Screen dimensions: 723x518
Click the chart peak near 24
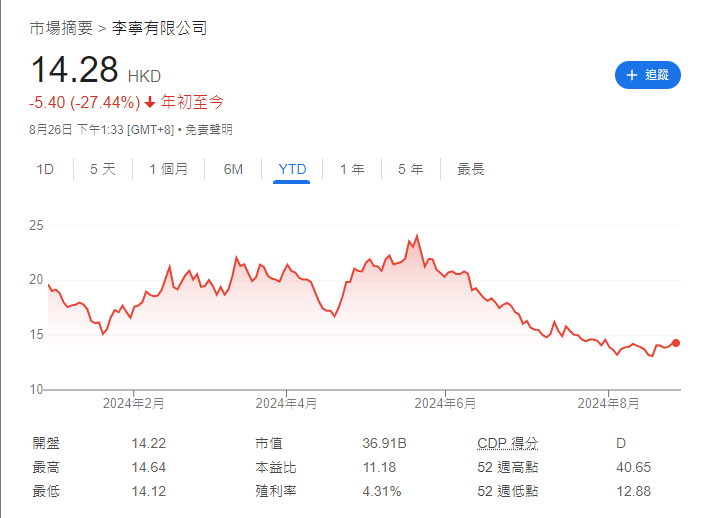pyautogui.click(x=416, y=236)
